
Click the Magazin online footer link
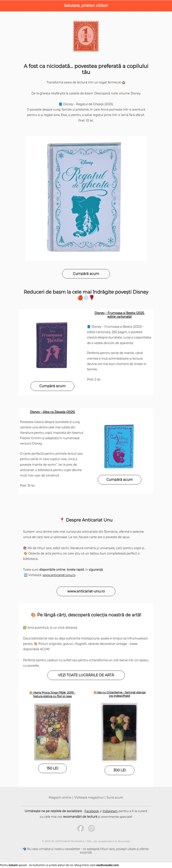coord(60,797)
